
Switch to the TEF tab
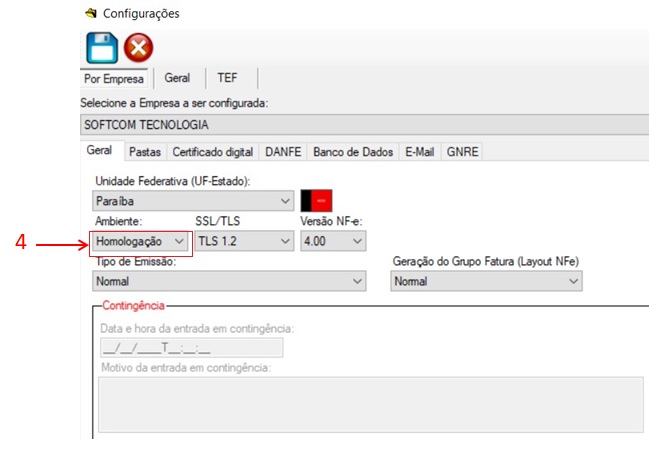click(x=227, y=78)
